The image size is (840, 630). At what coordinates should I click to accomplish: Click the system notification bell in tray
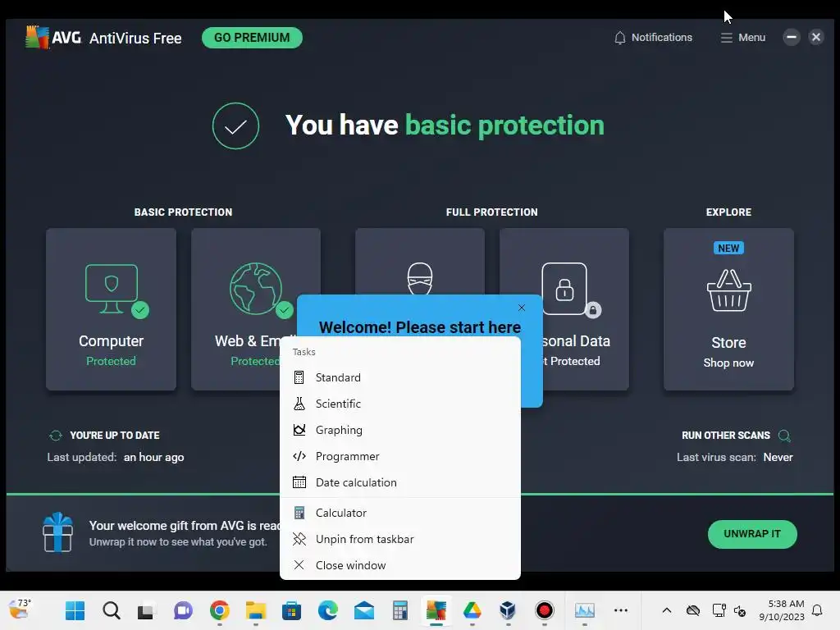(817, 610)
